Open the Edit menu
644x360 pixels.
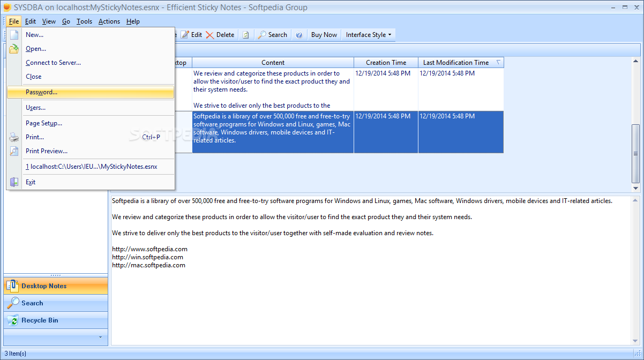31,21
